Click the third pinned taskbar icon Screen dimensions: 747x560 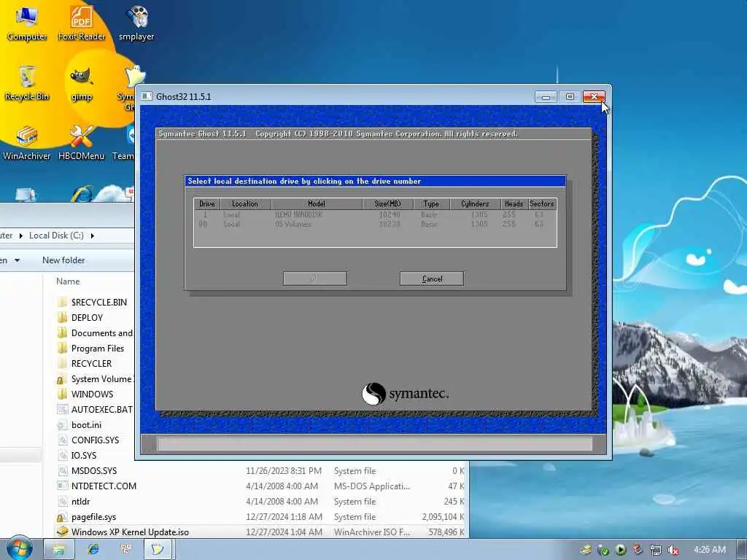click(x=125, y=550)
